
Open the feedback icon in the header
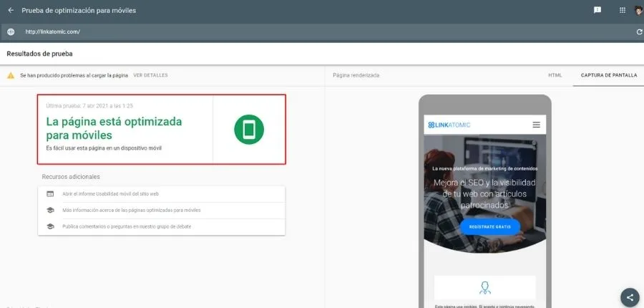click(597, 10)
